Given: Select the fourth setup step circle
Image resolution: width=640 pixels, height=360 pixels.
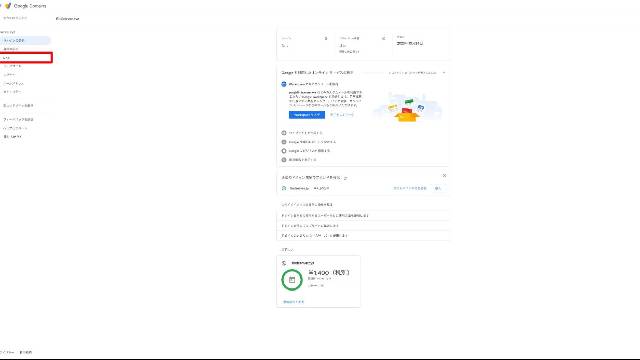Looking at the screenshot, I should 284,151.
